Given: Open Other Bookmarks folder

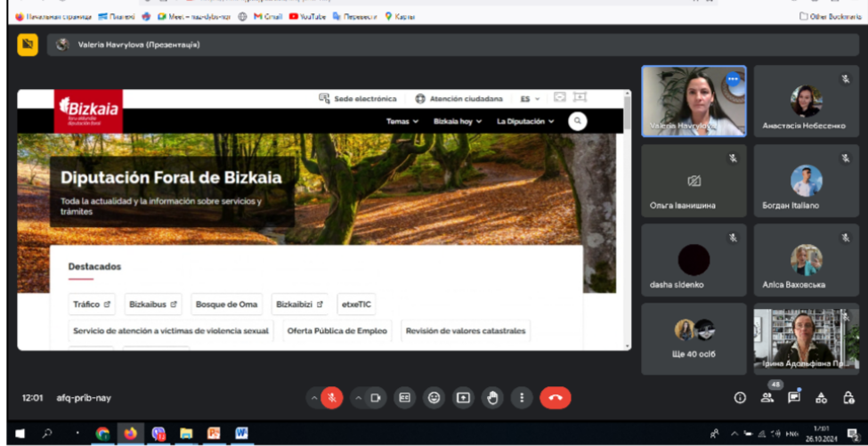Looking at the screenshot, I should [830, 17].
